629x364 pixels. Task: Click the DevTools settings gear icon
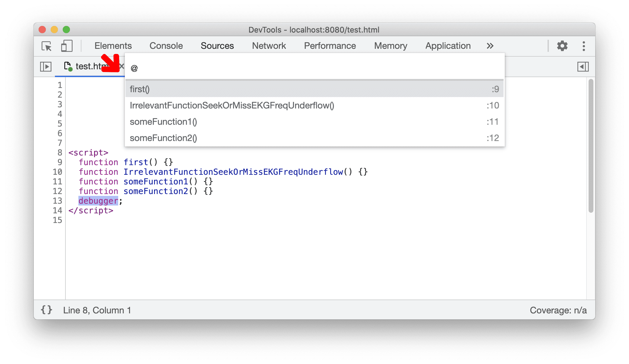564,45
